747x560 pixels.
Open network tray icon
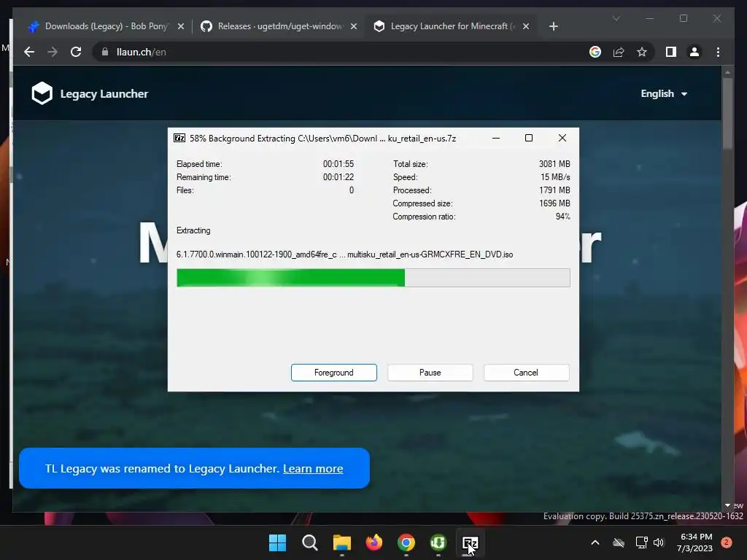pyautogui.click(x=641, y=542)
